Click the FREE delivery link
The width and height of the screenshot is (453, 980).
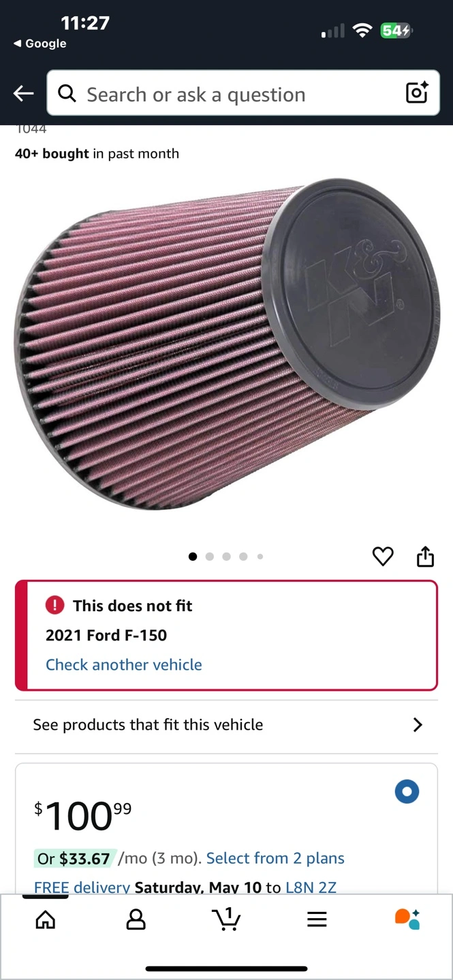click(x=82, y=887)
